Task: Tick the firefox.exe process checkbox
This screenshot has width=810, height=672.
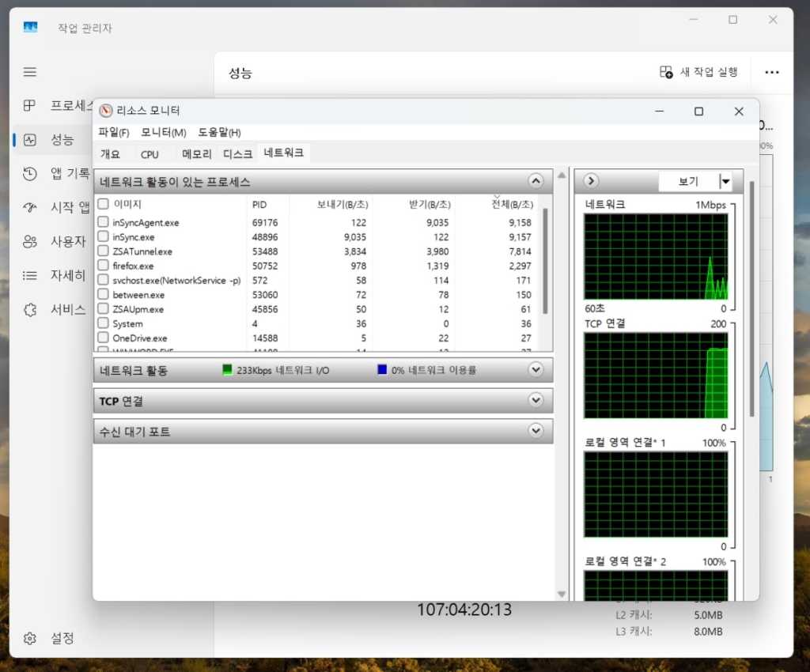Action: [103, 266]
